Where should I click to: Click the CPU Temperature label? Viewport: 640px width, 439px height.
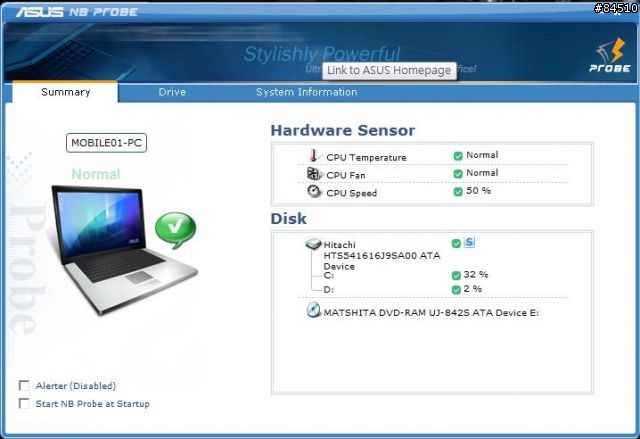click(x=366, y=157)
